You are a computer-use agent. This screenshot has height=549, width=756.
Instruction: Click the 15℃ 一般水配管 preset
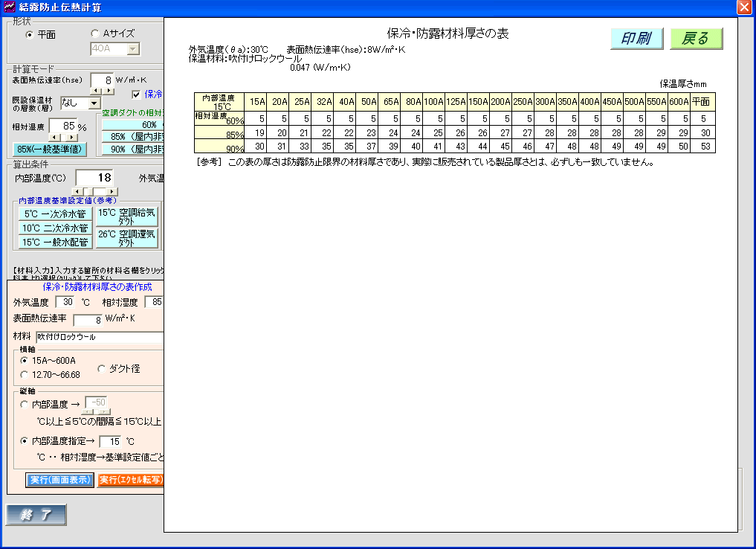pyautogui.click(x=56, y=243)
